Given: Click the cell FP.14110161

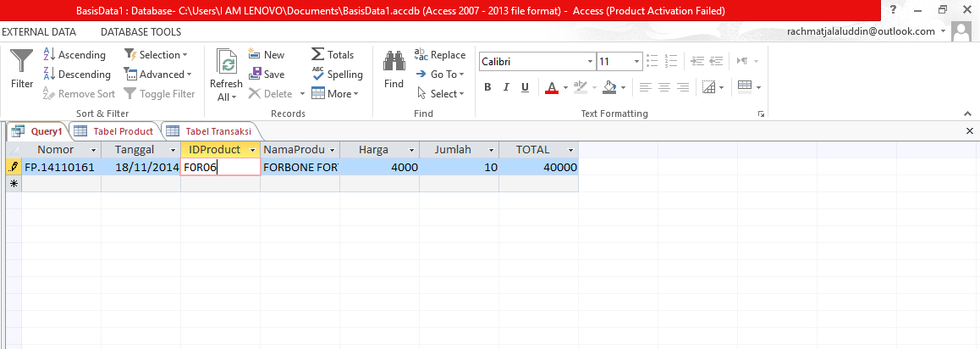Looking at the screenshot, I should coord(61,167).
